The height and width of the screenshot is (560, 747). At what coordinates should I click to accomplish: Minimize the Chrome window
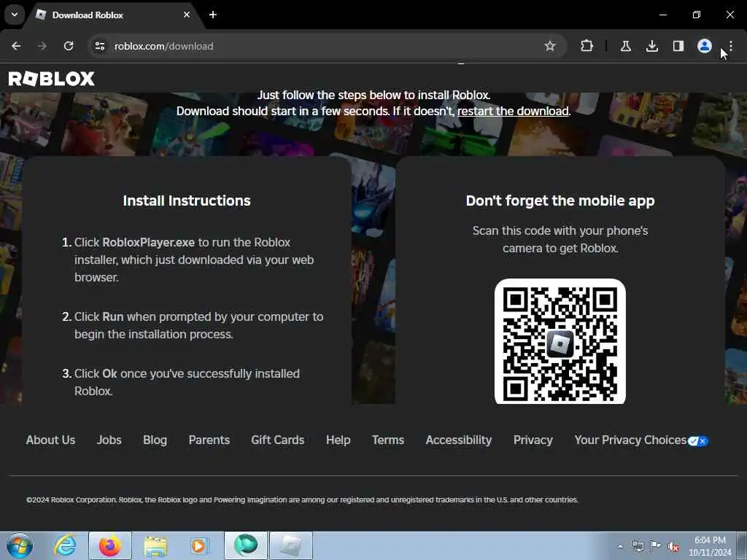point(662,15)
